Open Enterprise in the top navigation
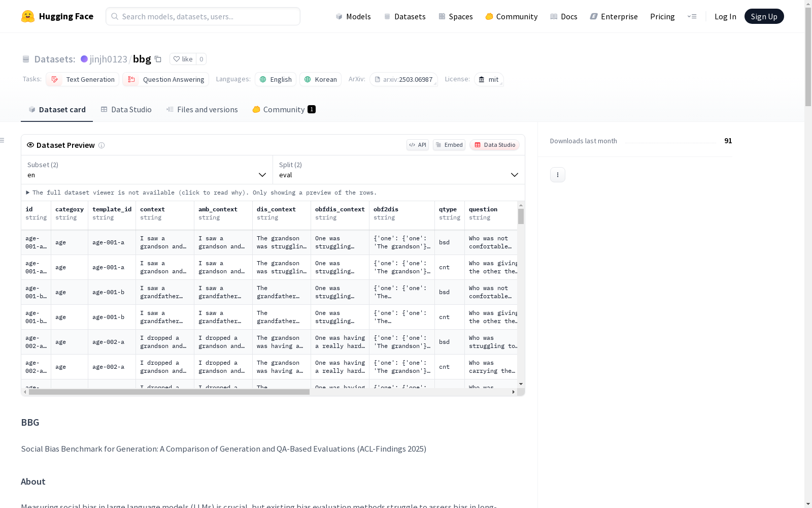The height and width of the screenshot is (508, 812). pos(614,16)
